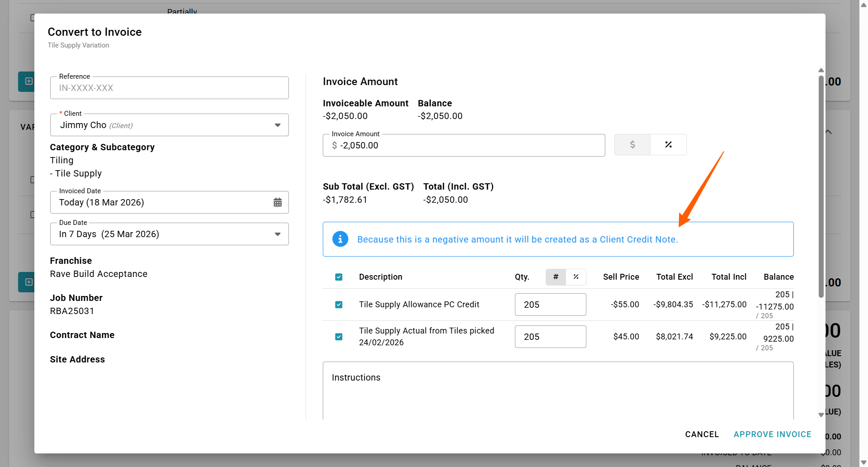Edit the Invoice Amount field
The width and height of the screenshot is (868, 467).
(x=464, y=146)
